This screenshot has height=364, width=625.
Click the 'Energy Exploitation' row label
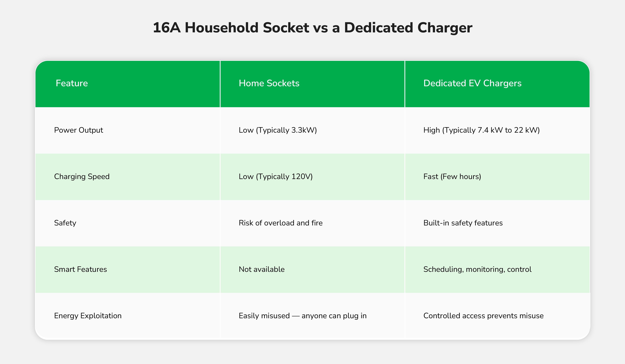click(88, 316)
